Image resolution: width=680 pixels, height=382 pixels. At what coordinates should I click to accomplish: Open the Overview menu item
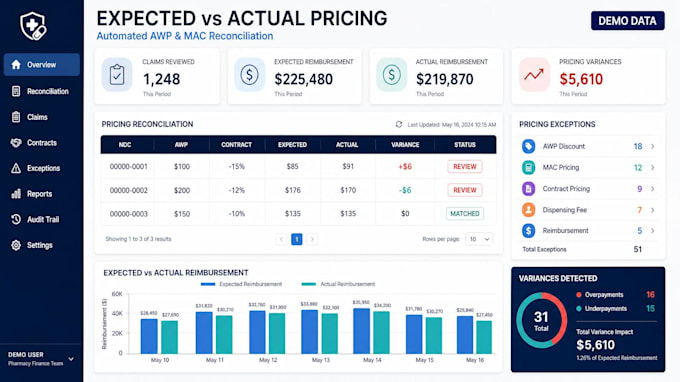42,65
